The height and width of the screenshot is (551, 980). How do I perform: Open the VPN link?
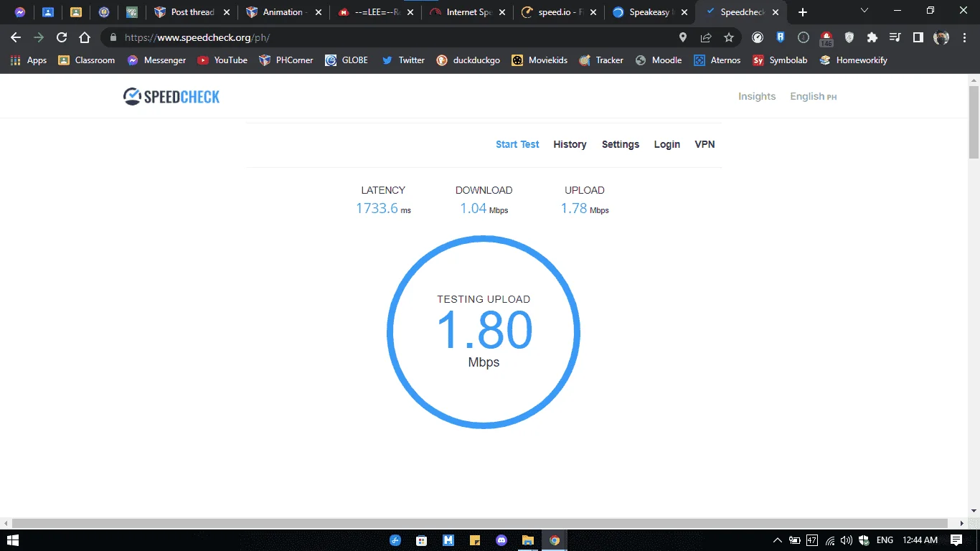click(x=705, y=144)
